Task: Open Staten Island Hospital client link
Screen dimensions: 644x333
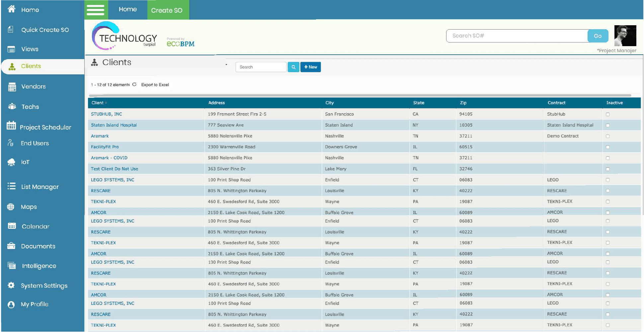Action: point(114,125)
